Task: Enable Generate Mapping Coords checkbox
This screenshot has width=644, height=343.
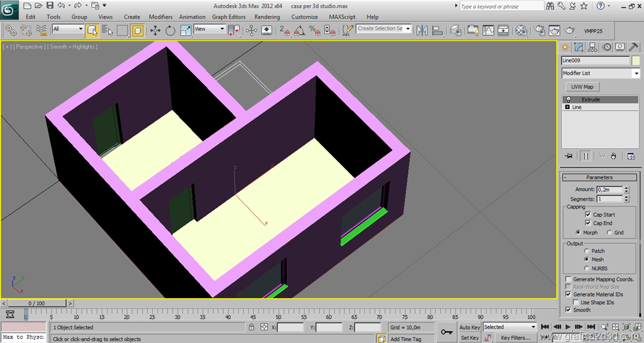Action: point(569,279)
